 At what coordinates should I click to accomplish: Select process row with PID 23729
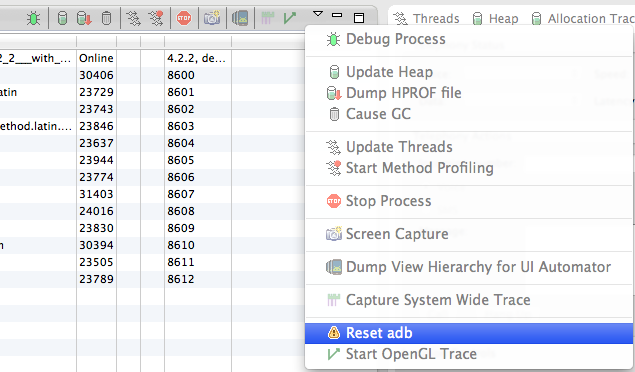(152, 92)
